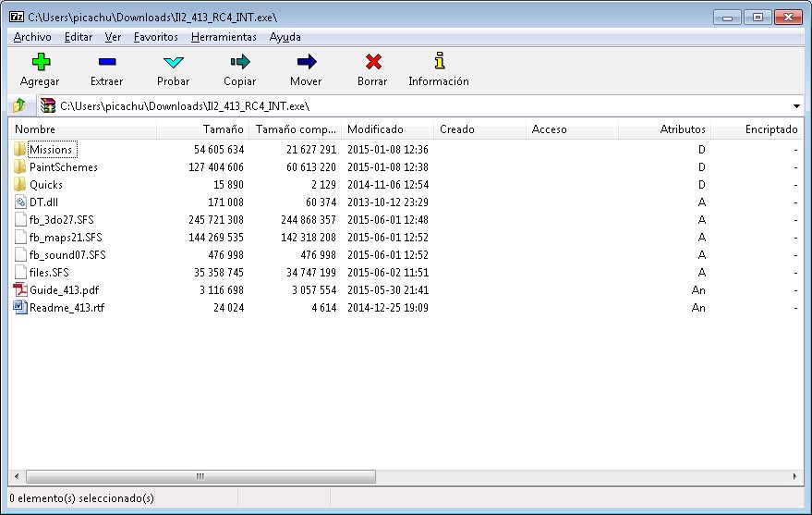Expand the address path dropdown arrow
812x515 pixels.
click(796, 106)
